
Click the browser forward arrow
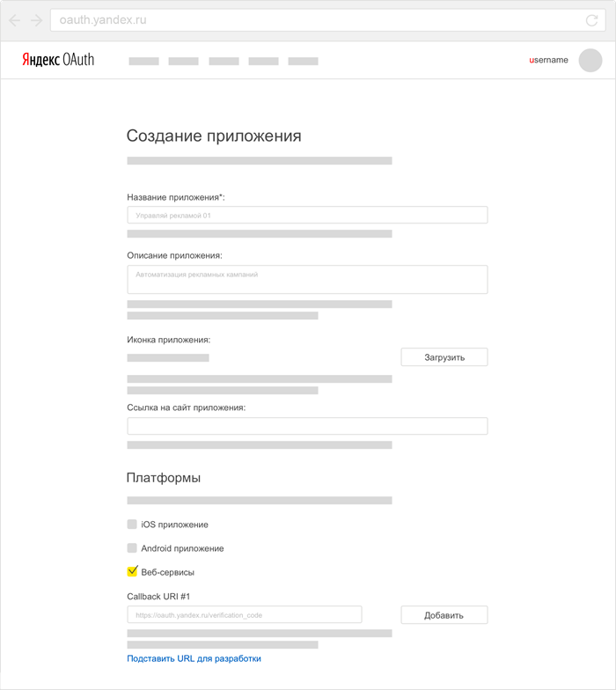[x=37, y=20]
